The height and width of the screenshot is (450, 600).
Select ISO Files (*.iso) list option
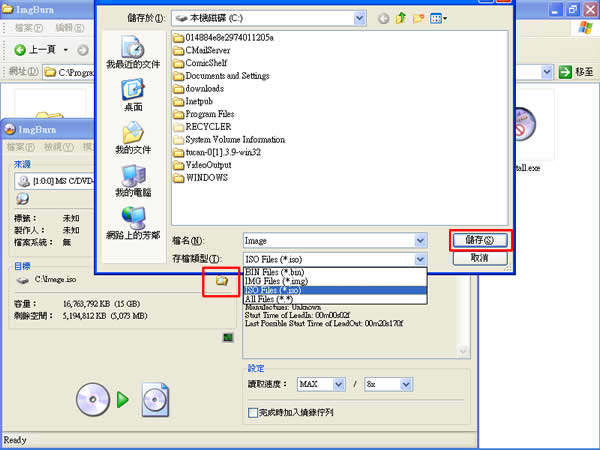point(335,290)
